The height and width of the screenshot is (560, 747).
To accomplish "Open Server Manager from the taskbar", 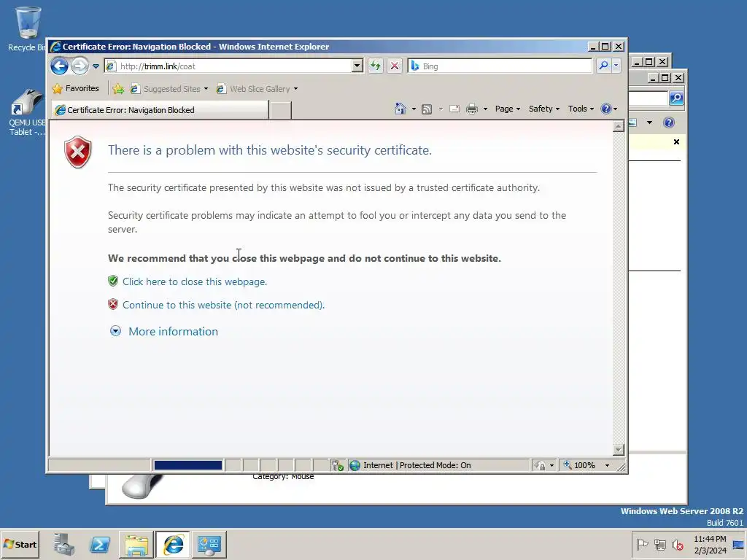I will tap(64, 544).
